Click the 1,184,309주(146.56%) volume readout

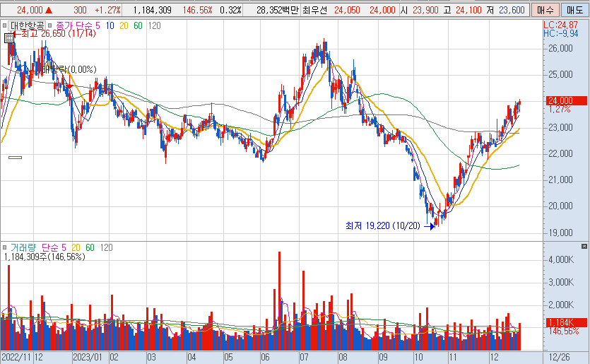point(45,257)
